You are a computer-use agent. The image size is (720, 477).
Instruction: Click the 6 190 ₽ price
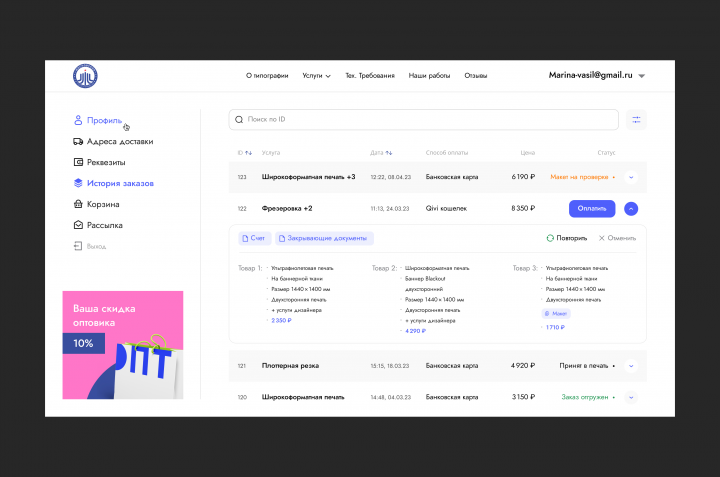[x=523, y=177]
